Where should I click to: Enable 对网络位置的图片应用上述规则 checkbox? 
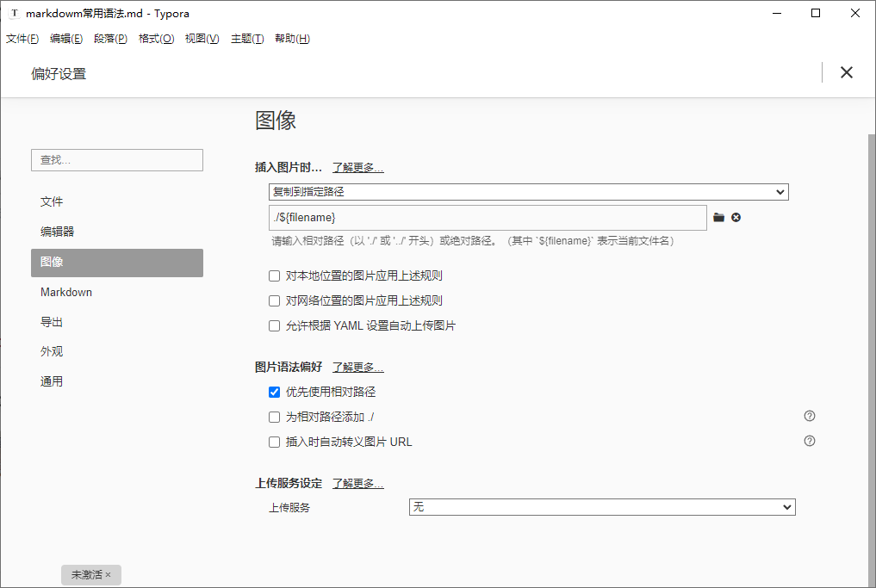274,301
